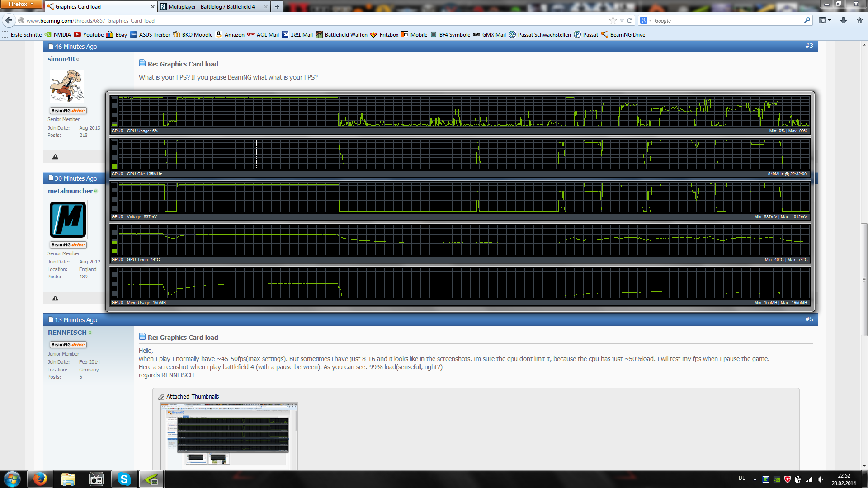Open NVIDIA app in taskbar
Screen dimensions: 868x488
click(152, 479)
